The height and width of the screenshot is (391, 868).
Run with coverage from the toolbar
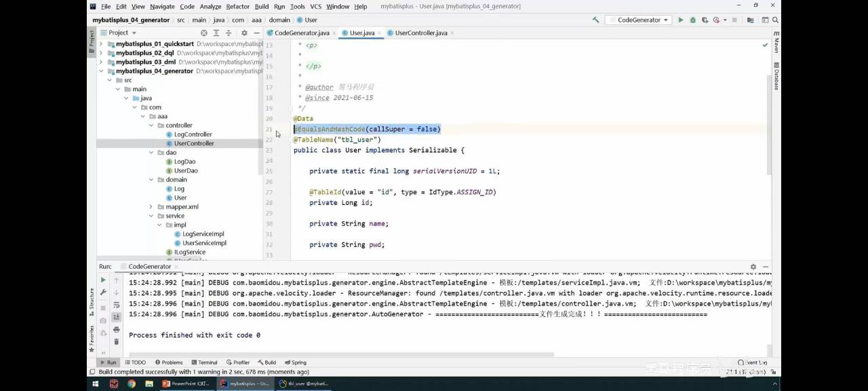click(704, 20)
